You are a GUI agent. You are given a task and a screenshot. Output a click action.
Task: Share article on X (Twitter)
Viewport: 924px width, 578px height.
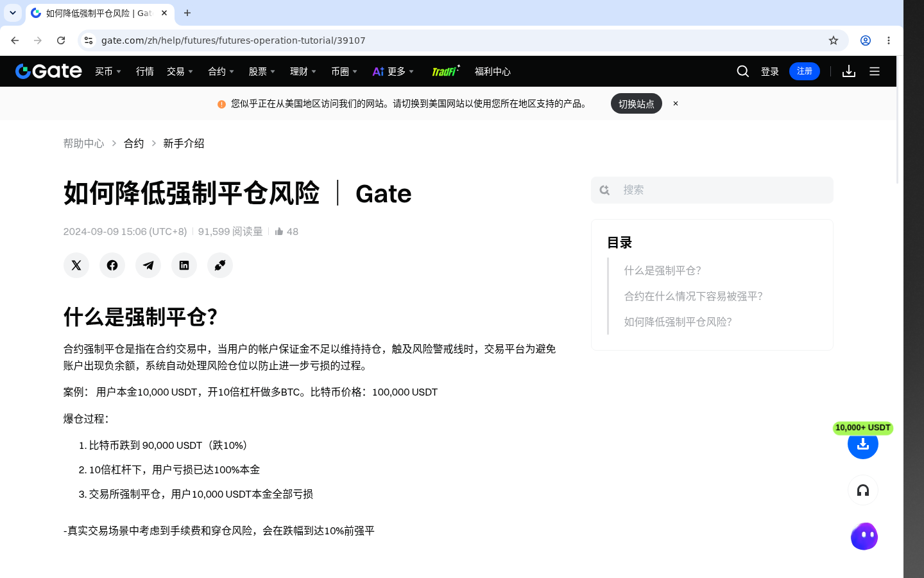(76, 265)
